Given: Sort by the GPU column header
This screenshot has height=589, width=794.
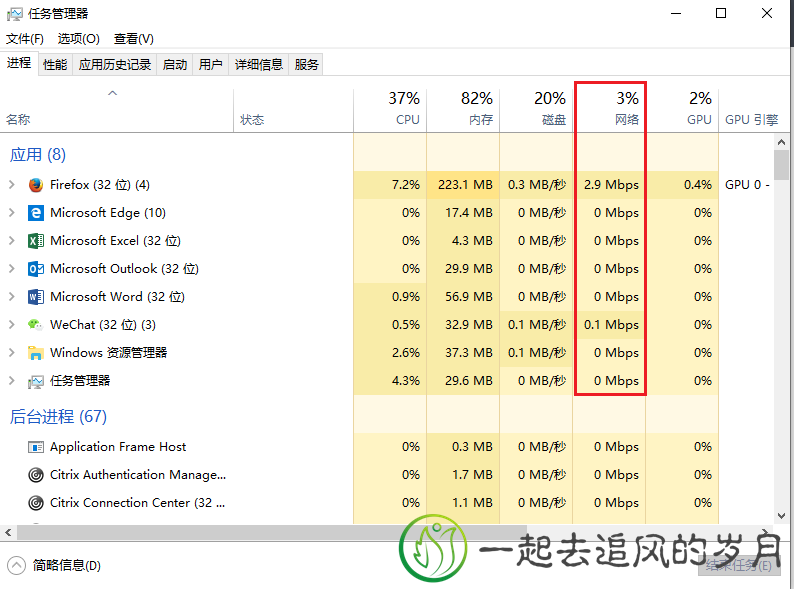Looking at the screenshot, I should [683, 108].
